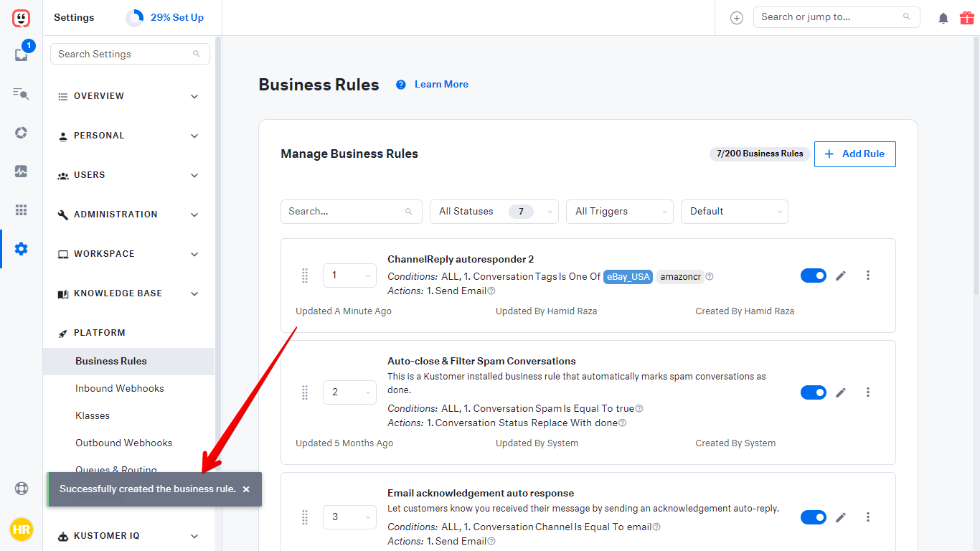The height and width of the screenshot is (551, 980).
Task: Open more options for Auto-close & Filter Spam rule
Action: click(x=868, y=392)
